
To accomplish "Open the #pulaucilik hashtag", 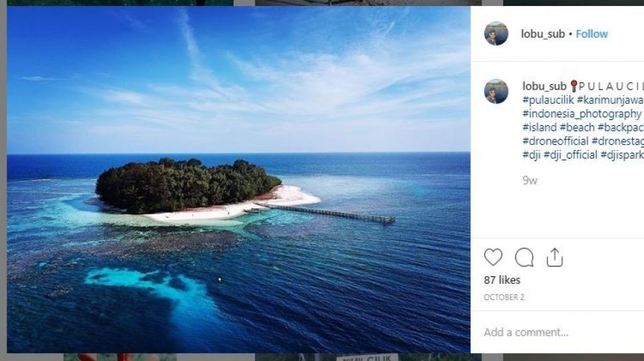I will pyautogui.click(x=548, y=100).
